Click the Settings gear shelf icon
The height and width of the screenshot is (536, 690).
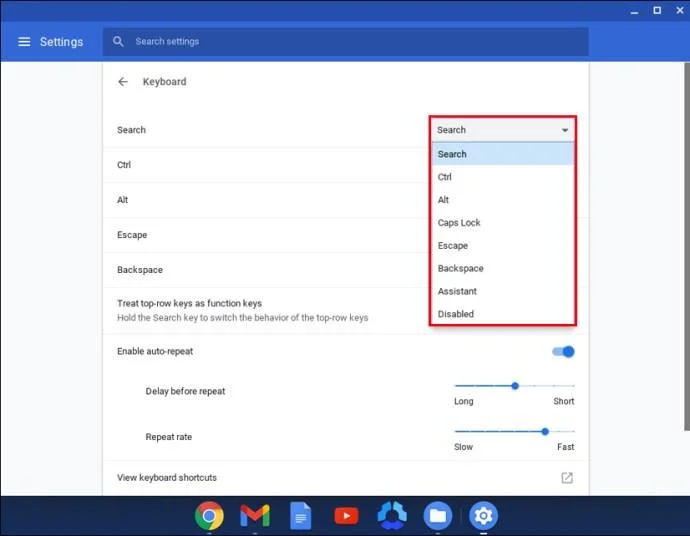coord(483,515)
